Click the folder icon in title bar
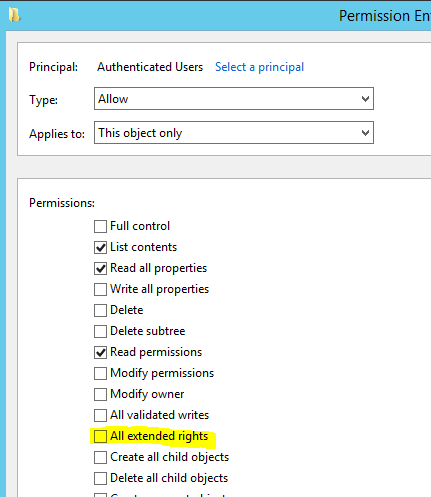The image size is (431, 497). [x=14, y=15]
